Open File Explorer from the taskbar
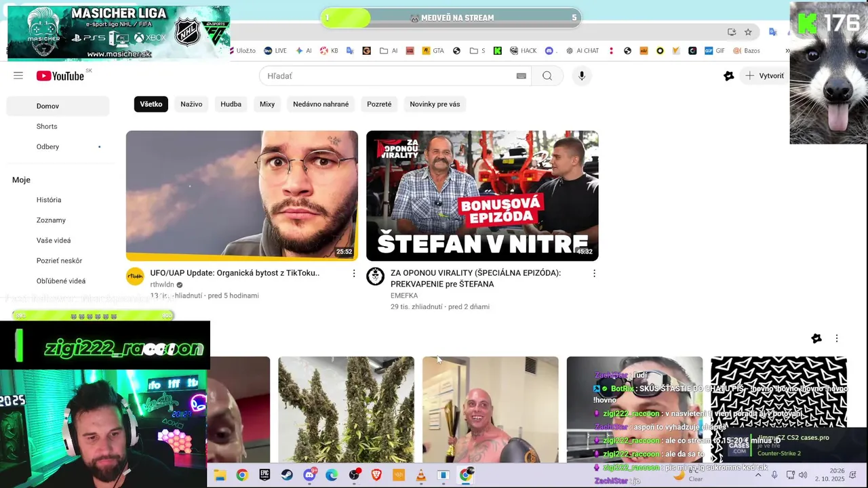The width and height of the screenshot is (868, 488). [x=220, y=475]
